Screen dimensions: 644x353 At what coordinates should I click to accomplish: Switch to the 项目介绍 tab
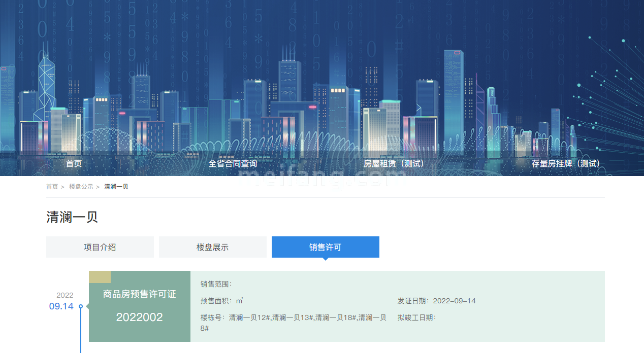100,247
